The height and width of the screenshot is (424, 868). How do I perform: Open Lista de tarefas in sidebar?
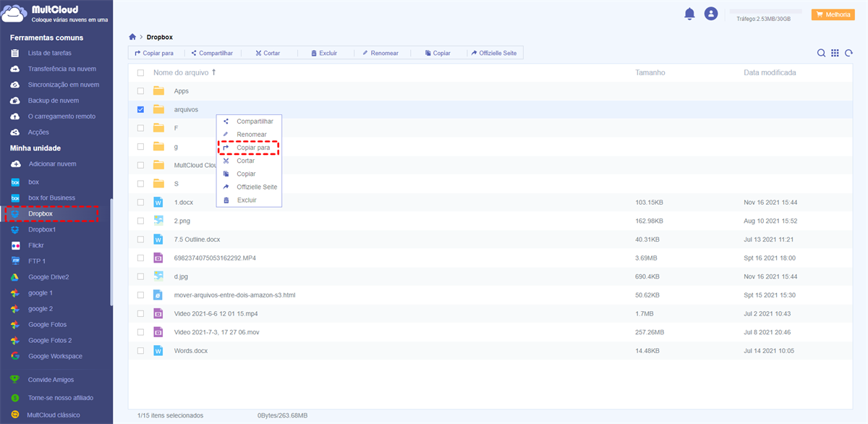pos(49,53)
